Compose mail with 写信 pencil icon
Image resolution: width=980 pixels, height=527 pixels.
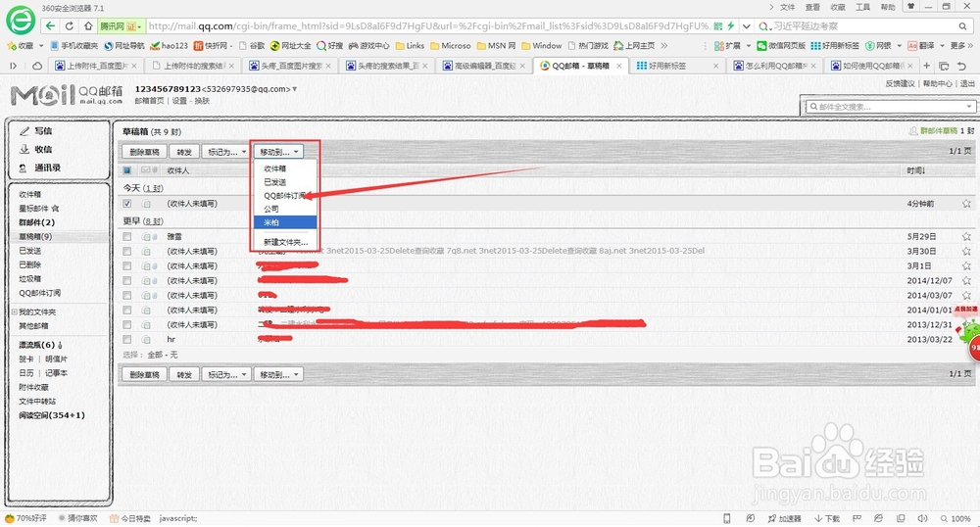[x=24, y=131]
